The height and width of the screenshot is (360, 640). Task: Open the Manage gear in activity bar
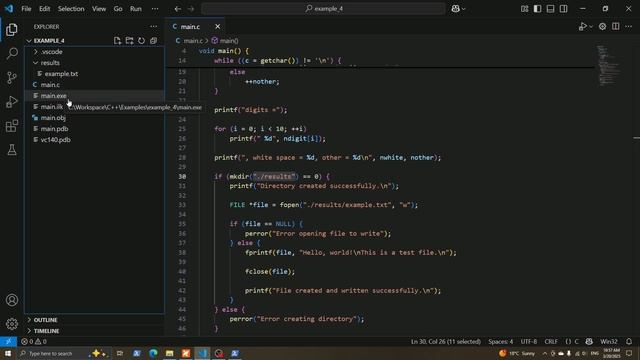(x=12, y=324)
